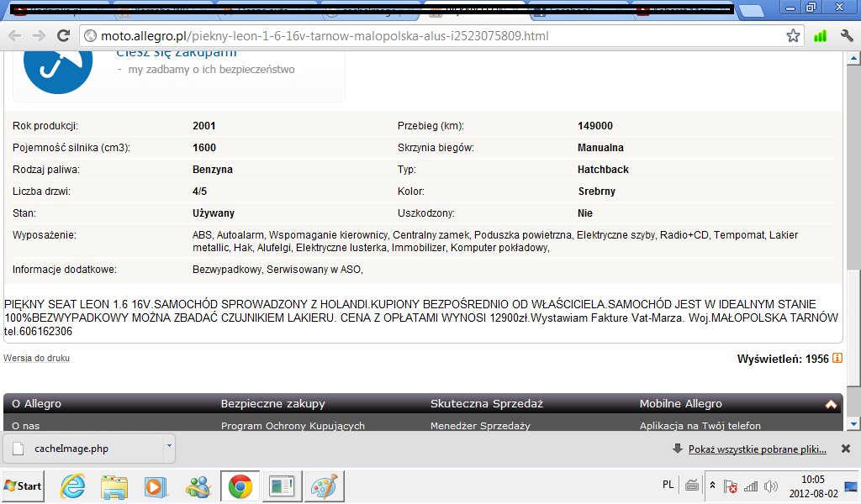This screenshot has width=861, height=504.
Task: Reload the Allegro listing page
Action: (x=64, y=36)
